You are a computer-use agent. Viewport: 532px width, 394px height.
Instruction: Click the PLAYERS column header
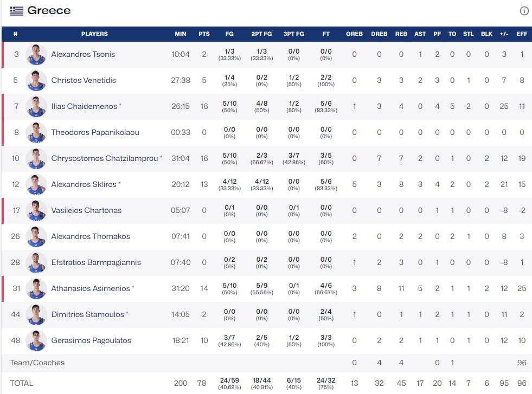click(94, 34)
